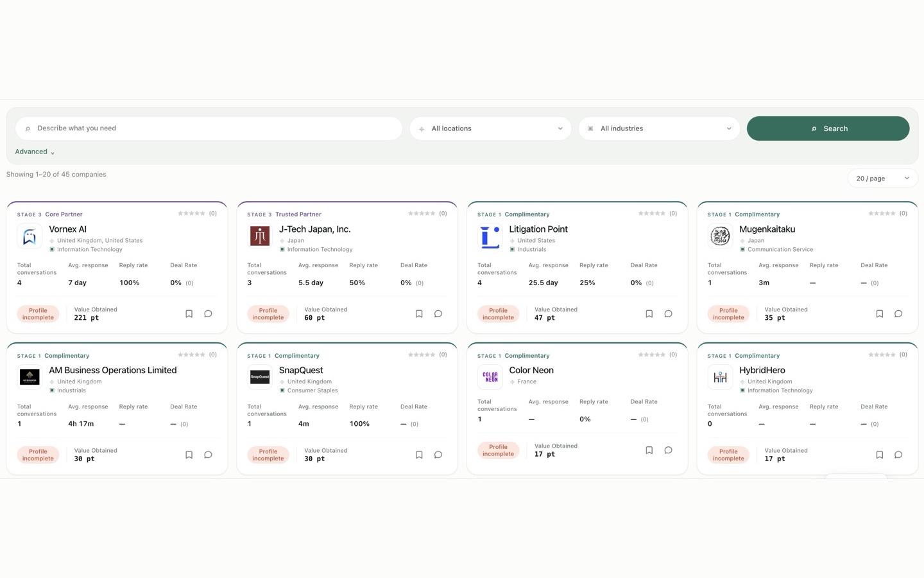
Task: Message Mugenkaitaku via chat icon
Action: (x=898, y=314)
